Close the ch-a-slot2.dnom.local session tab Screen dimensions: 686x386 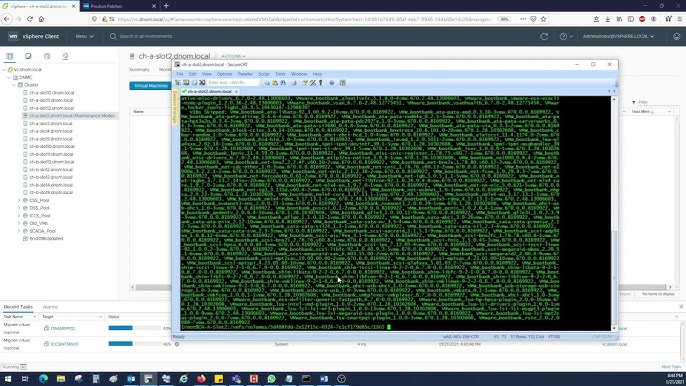pyautogui.click(x=236, y=91)
